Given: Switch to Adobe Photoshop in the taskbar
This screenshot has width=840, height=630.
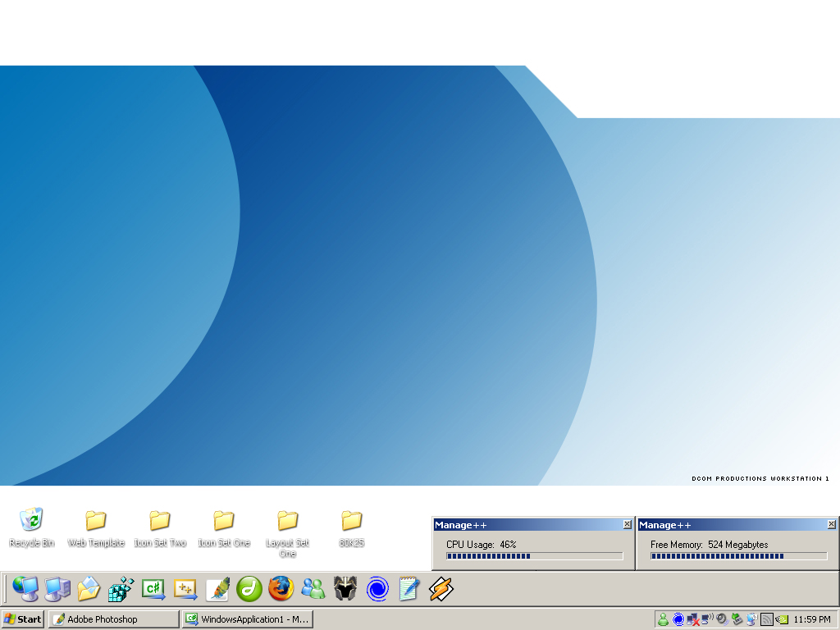Looking at the screenshot, I should [x=113, y=619].
